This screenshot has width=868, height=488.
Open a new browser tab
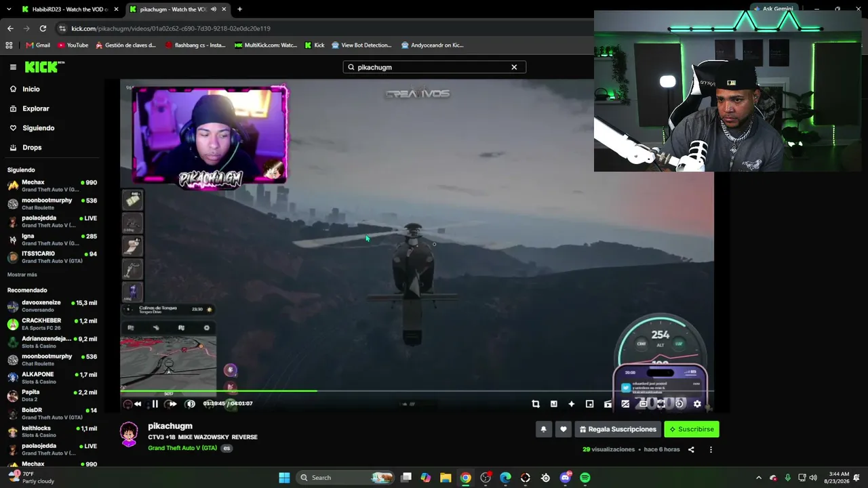[x=239, y=9]
